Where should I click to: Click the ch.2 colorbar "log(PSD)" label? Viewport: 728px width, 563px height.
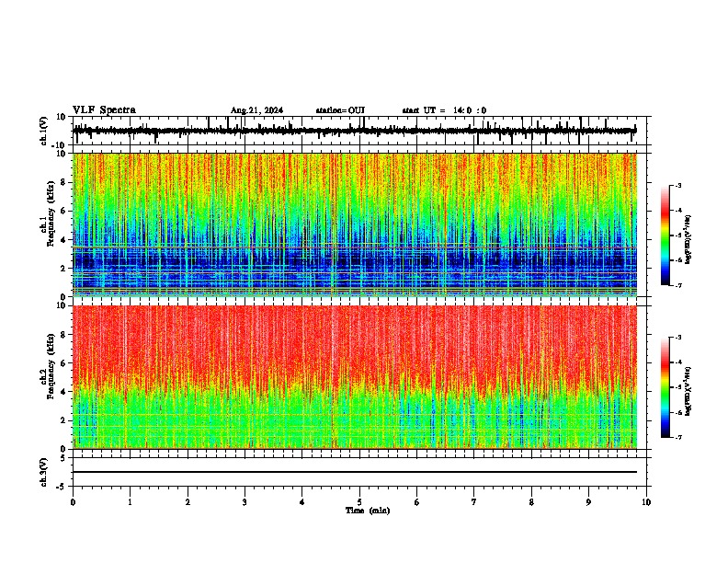688,391
